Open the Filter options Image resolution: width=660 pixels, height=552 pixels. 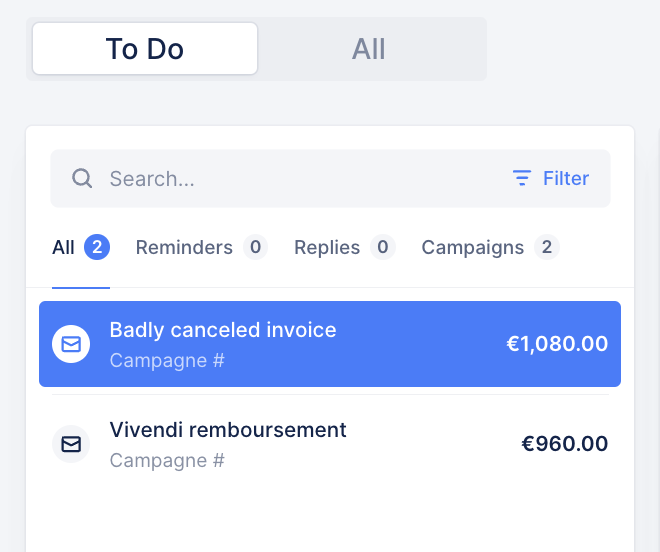coord(565,179)
